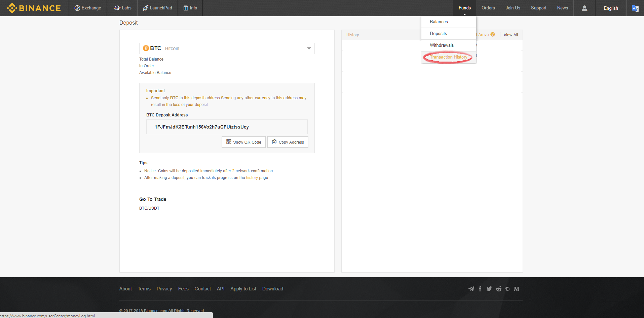The image size is (644, 318).
Task: Click View All in History panel
Action: point(511,35)
